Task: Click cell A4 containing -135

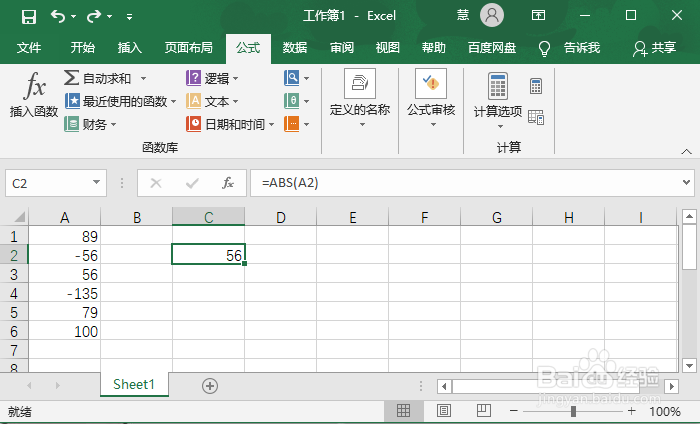Action: click(65, 293)
